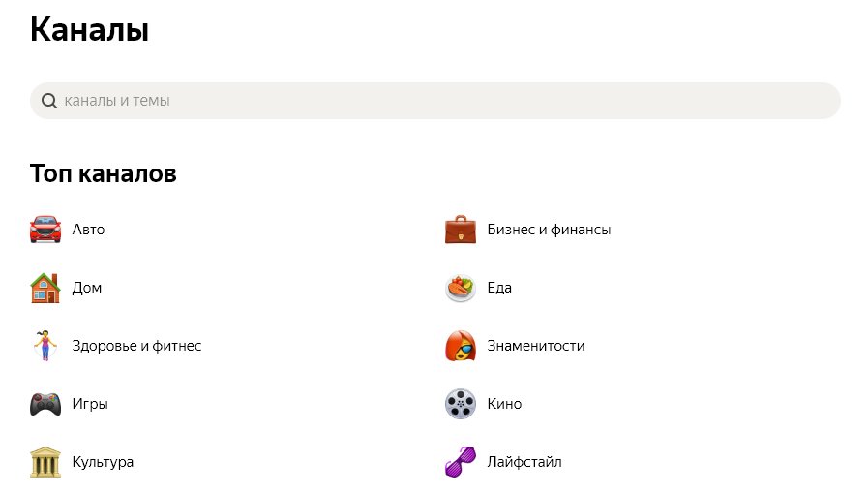Select the house icon next to Дом
Image resolution: width=868 pixels, height=493 pixels.
45,288
